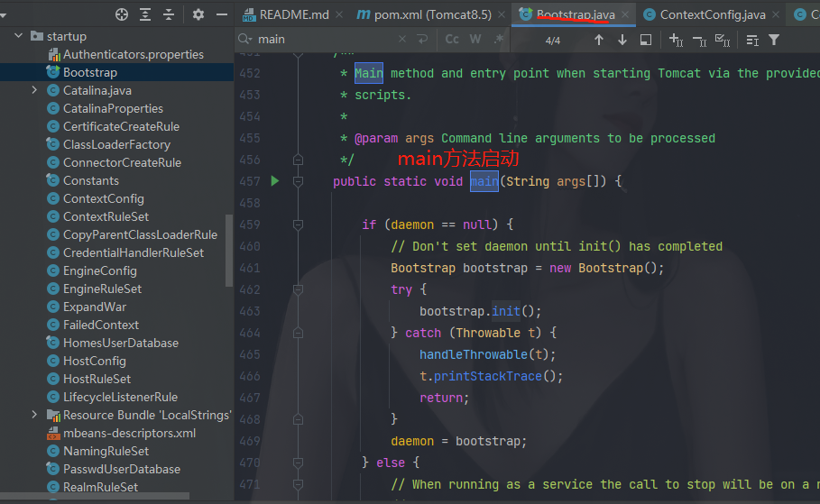Collapse the startup folder in tree
The image size is (820, 504).
click(x=18, y=36)
